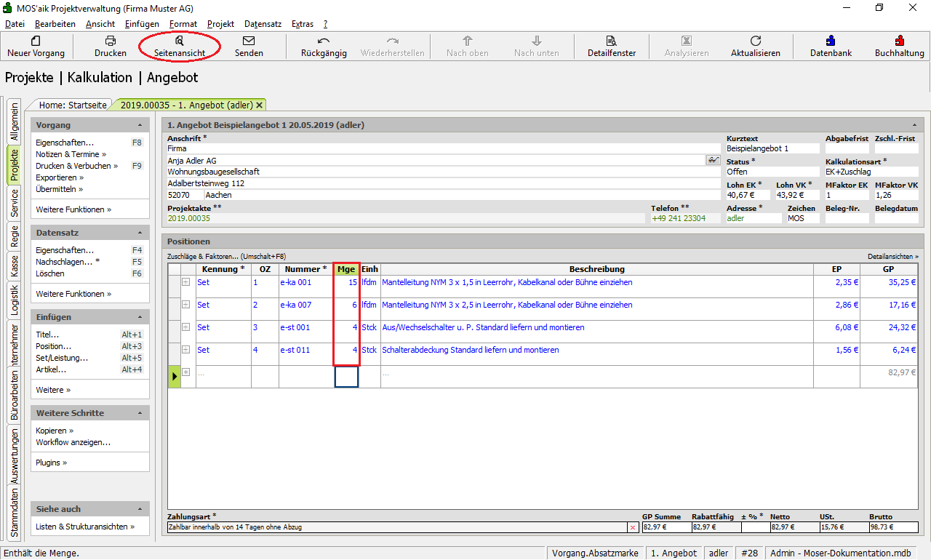Click Listen & Strukturansichten link
931x560 pixels.
pyautogui.click(x=84, y=527)
